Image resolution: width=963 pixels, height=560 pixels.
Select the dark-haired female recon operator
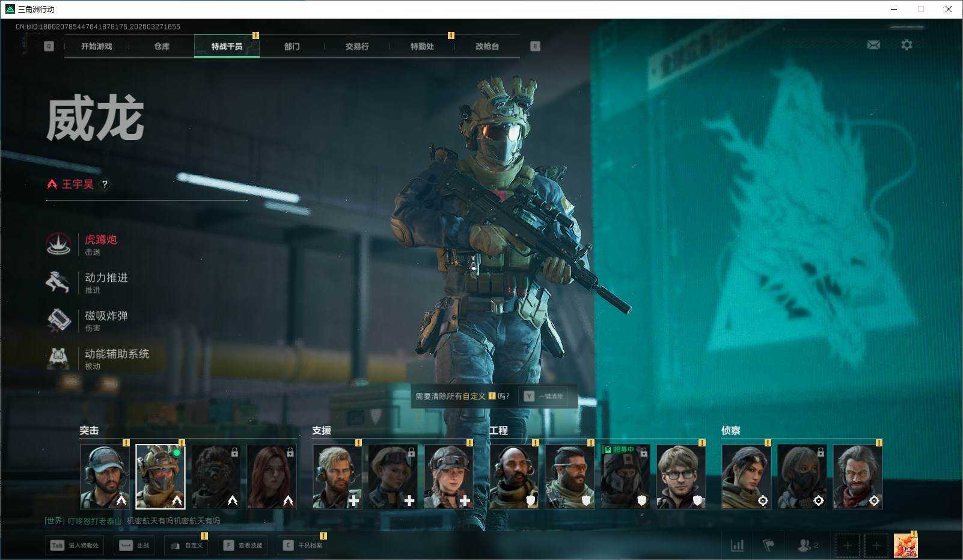pos(746,477)
